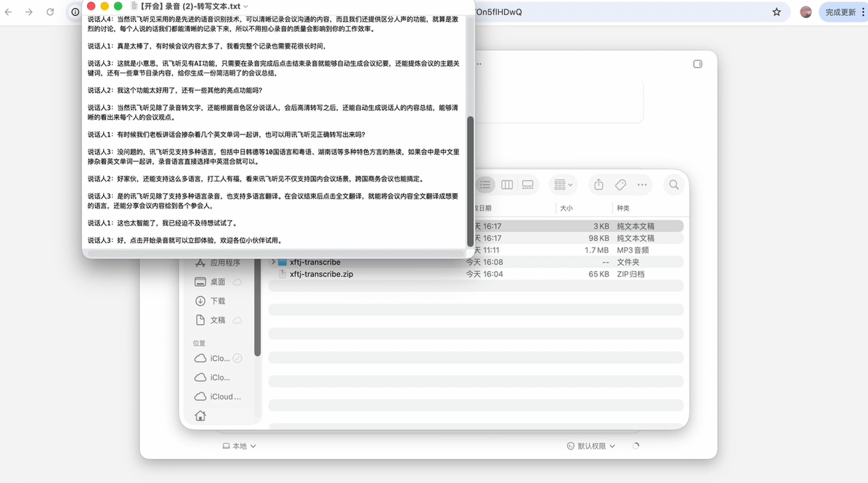The height and width of the screenshot is (483, 868).
Task: Go back in the Chrome browser
Action: pos(8,12)
